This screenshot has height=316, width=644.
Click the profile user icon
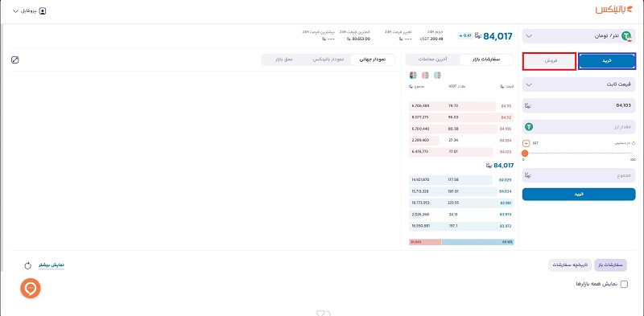tap(43, 11)
